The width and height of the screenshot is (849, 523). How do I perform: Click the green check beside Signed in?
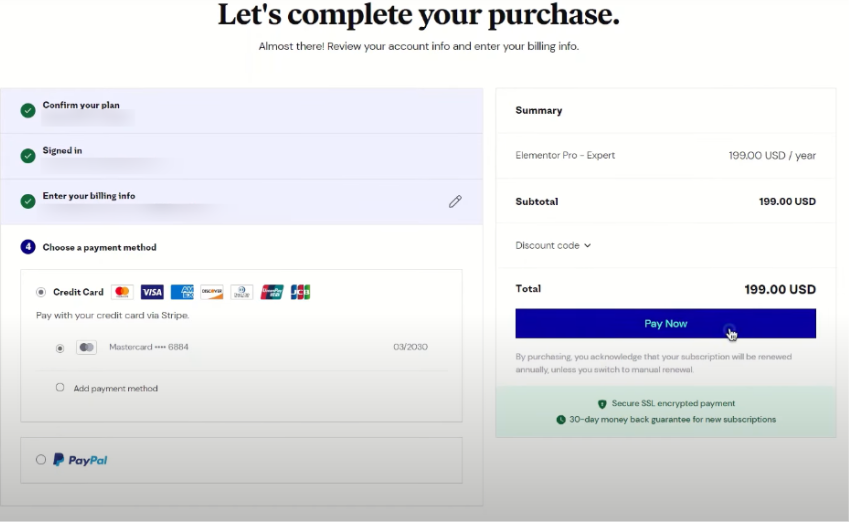click(x=28, y=156)
